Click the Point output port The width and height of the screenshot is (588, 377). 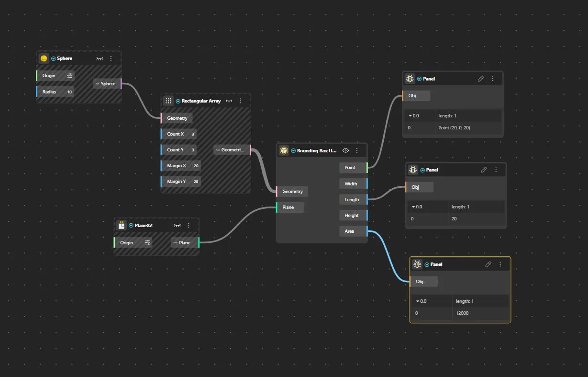pos(353,168)
